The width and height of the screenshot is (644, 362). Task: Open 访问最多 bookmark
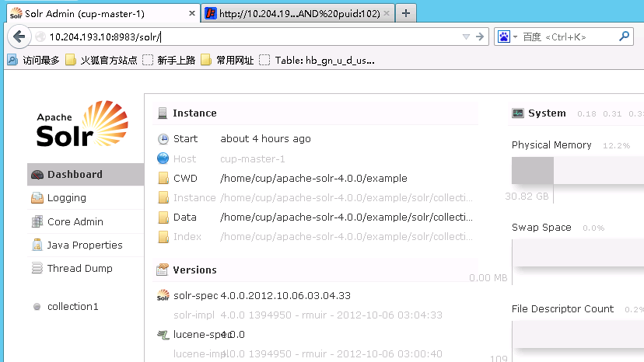(x=33, y=61)
